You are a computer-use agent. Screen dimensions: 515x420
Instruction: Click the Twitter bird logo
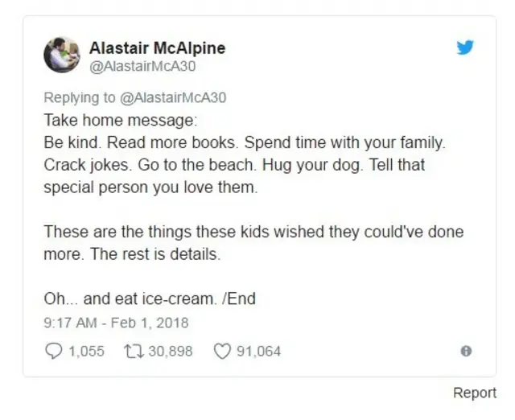point(465,48)
